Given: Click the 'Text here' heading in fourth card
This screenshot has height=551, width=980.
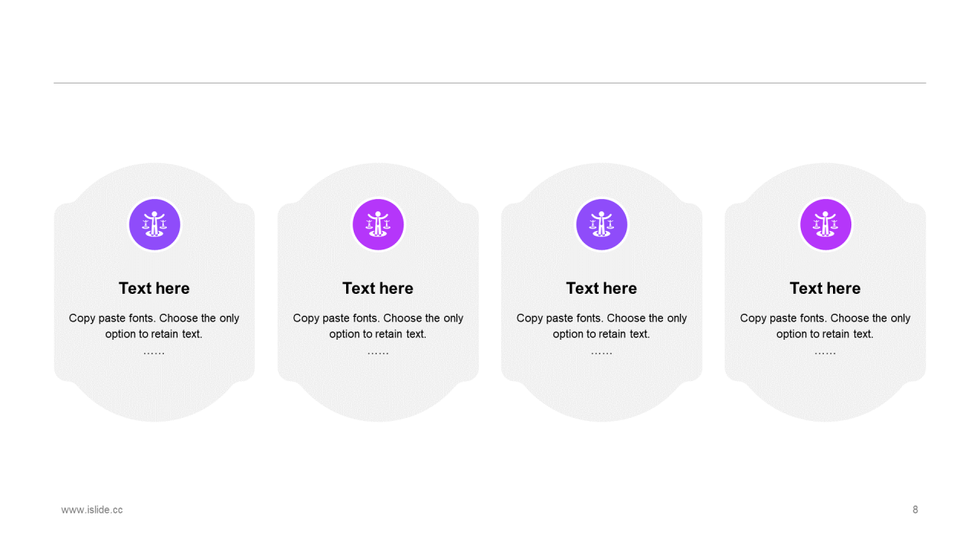Looking at the screenshot, I should tap(825, 289).
